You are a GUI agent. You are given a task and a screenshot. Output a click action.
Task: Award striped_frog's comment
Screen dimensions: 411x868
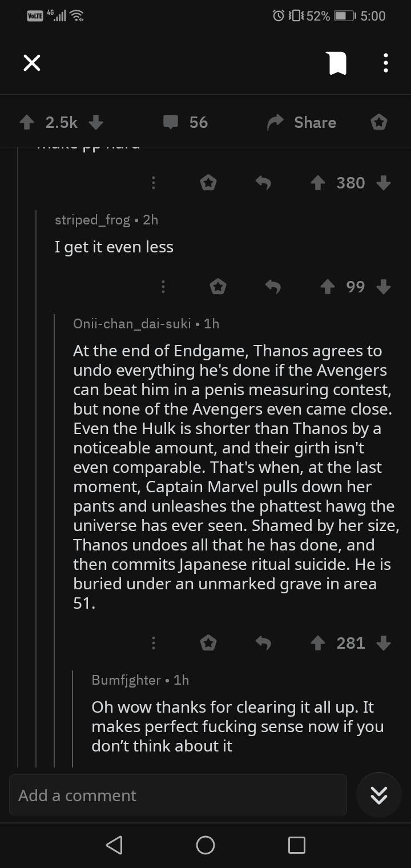click(x=217, y=287)
